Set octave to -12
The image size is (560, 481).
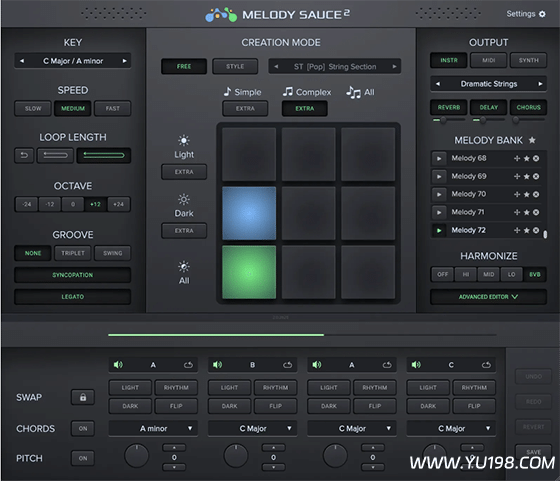coord(50,204)
